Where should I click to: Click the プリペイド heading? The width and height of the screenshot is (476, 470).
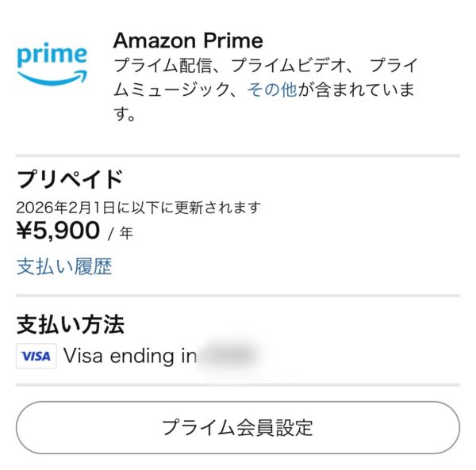pos(70,179)
